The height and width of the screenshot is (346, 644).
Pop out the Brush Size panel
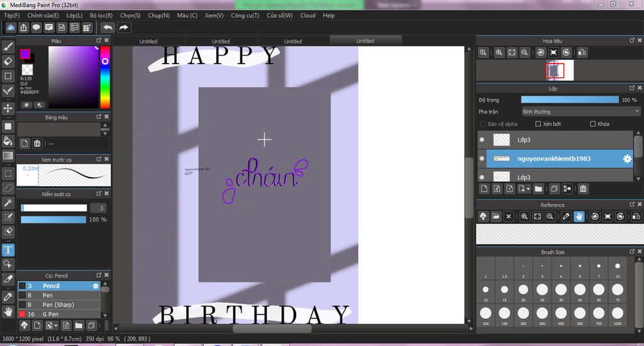coord(632,251)
